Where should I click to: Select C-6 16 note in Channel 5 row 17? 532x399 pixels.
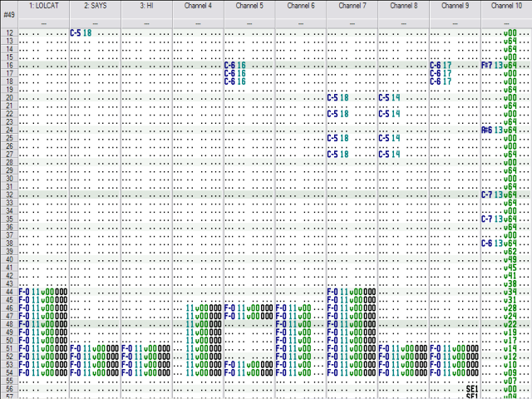pyautogui.click(x=234, y=73)
